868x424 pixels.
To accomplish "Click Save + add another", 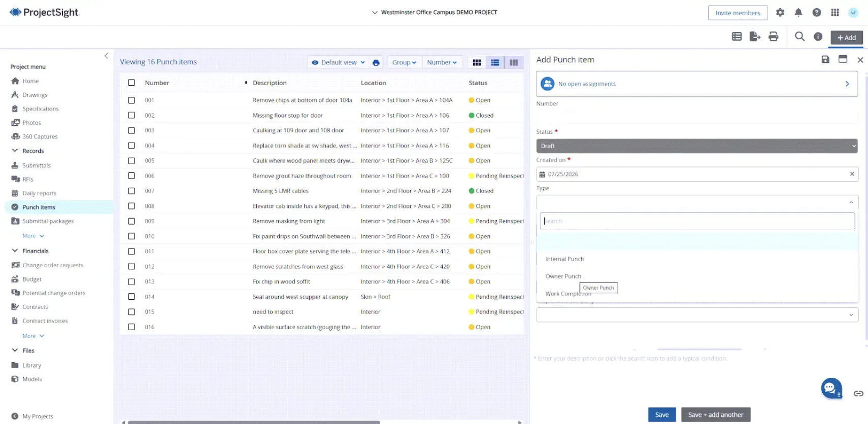I will pos(716,415).
